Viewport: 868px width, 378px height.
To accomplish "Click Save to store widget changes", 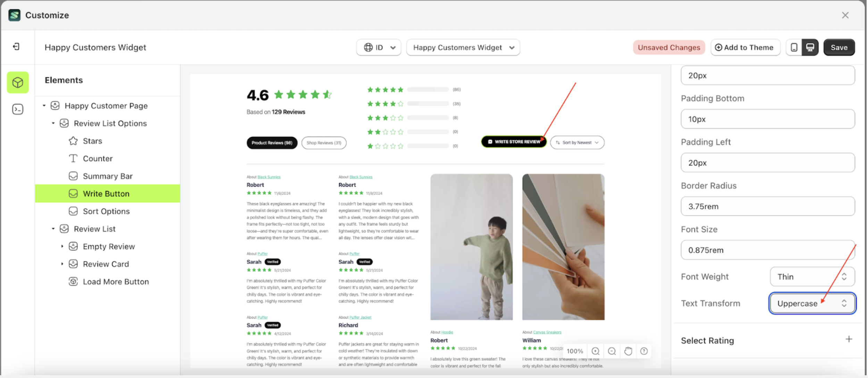I will pos(839,47).
